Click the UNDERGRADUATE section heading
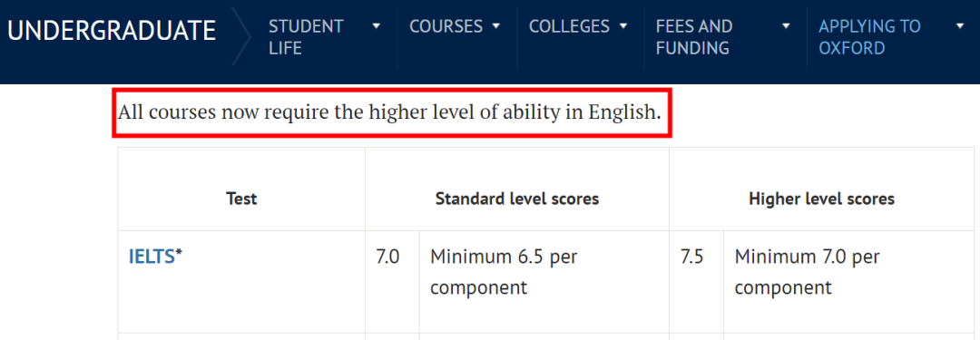Viewport: 980px width, 340px height. [112, 31]
